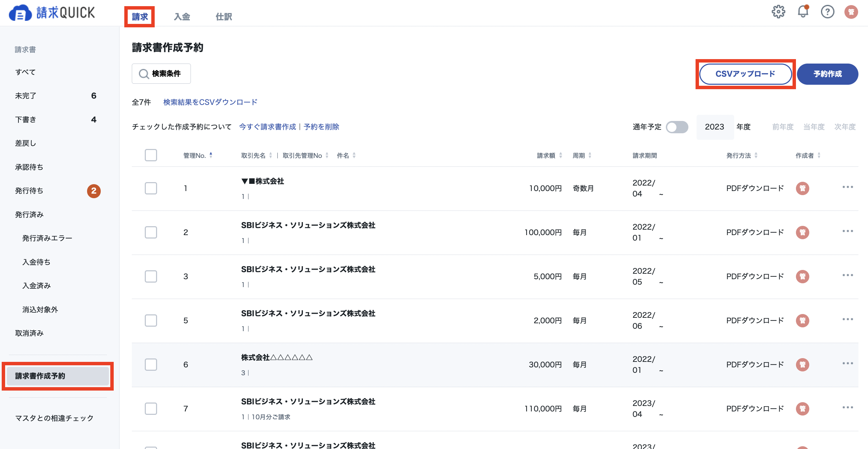
Task: Check the row for 管理No. 6
Action: click(151, 365)
